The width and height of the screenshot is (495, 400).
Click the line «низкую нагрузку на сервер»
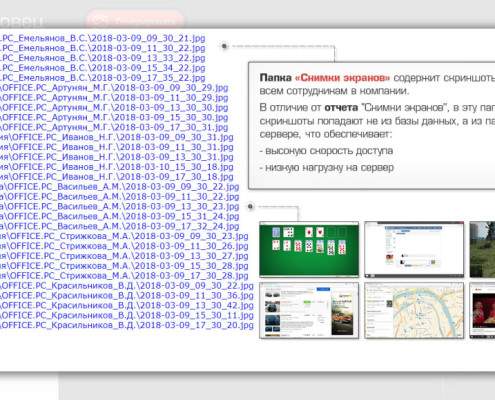coord(326,167)
